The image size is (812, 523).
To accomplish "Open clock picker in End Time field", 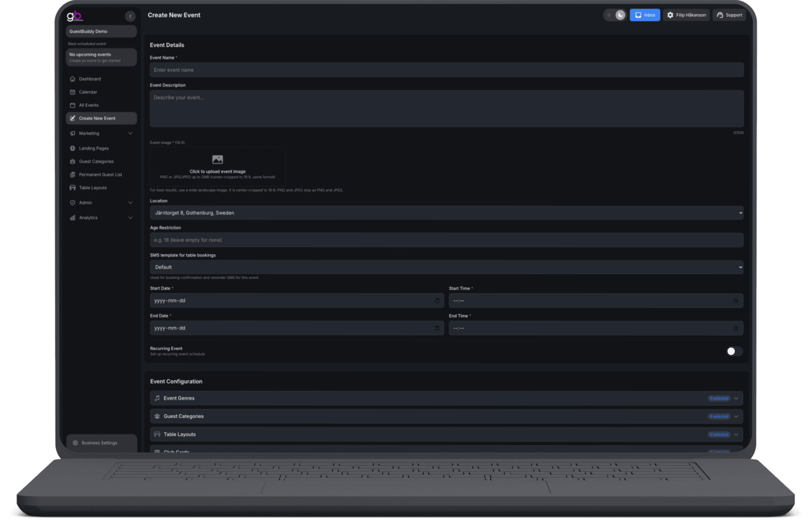I will point(736,328).
